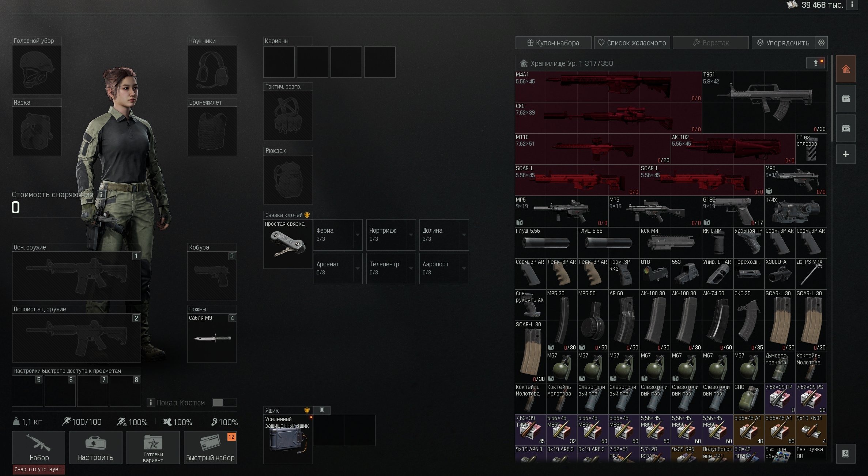Viewport: 868px width, 476px height.
Task: Click the Упорядочить sort button
Action: [x=783, y=43]
